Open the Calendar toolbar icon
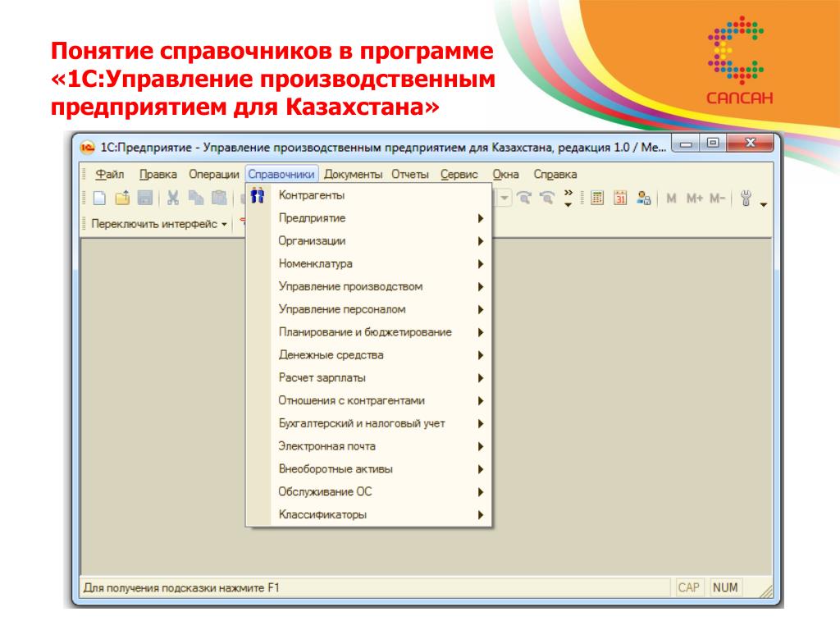This screenshot has height=630, width=840. point(620,199)
